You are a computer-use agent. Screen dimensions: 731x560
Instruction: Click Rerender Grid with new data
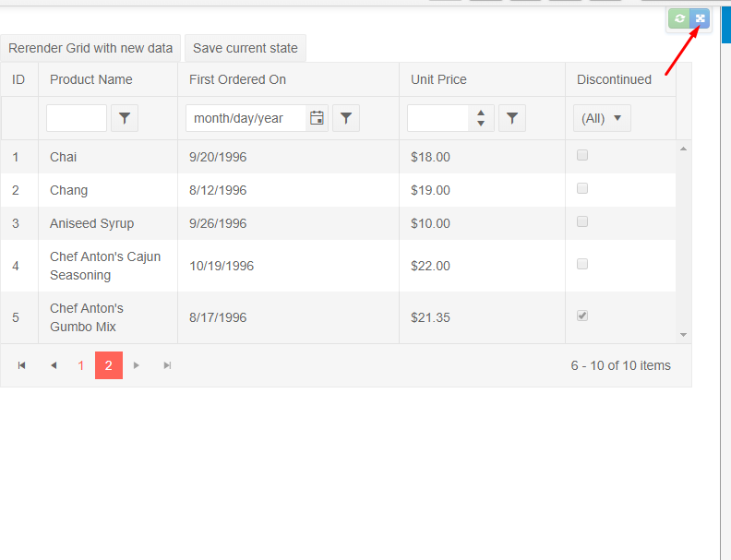(90, 48)
